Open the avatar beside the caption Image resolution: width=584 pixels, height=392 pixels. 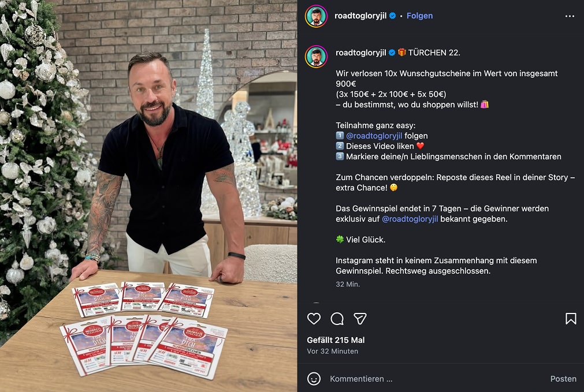316,57
